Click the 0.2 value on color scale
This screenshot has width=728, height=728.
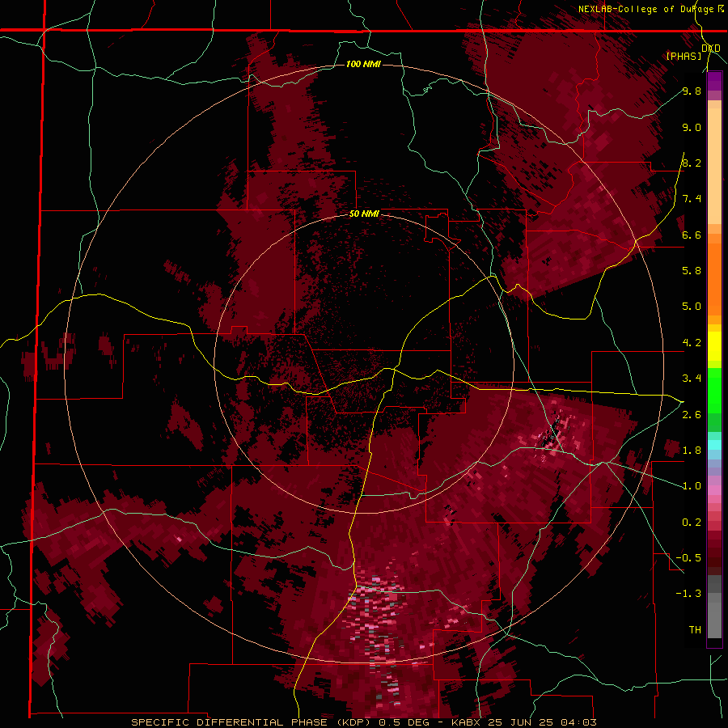tap(692, 523)
